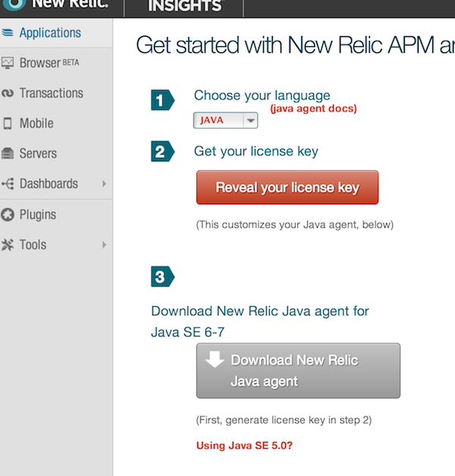Click '(This customizes your Java agent, below)' note
Screen dimensions: 455x476
point(295,224)
